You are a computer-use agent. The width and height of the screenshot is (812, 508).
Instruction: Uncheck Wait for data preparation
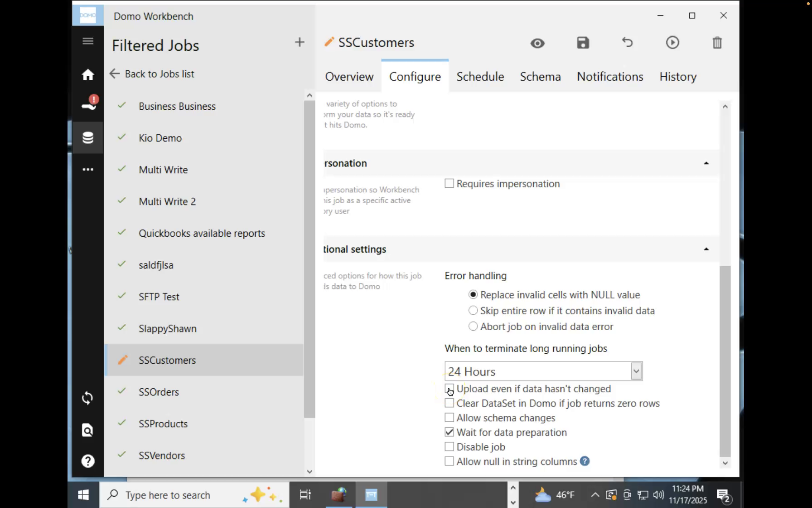[449, 432]
